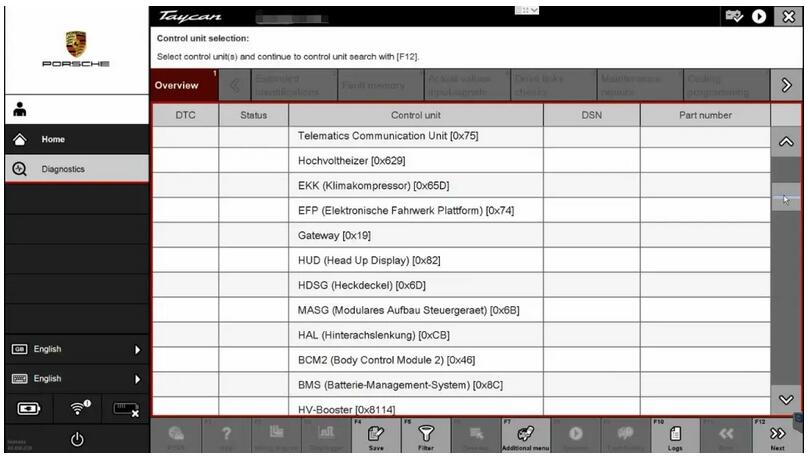Switch to the Maintenance repairs tab

641,85
